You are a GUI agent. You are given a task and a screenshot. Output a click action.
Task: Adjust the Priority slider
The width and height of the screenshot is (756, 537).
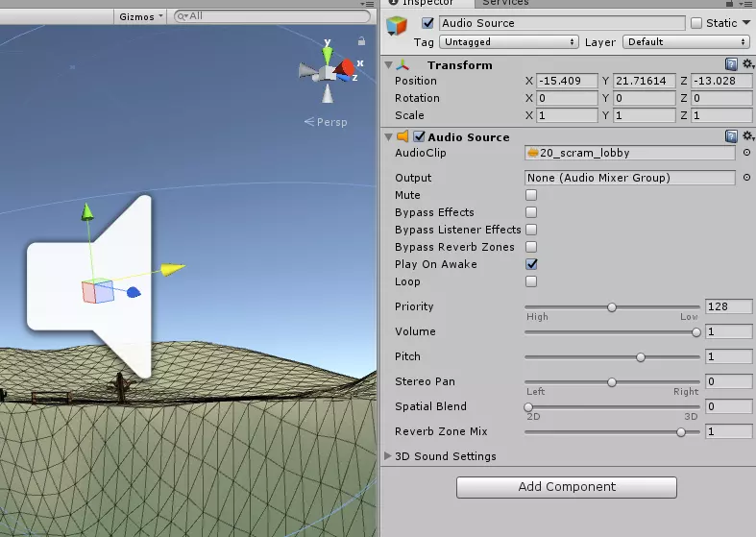pyautogui.click(x=612, y=307)
